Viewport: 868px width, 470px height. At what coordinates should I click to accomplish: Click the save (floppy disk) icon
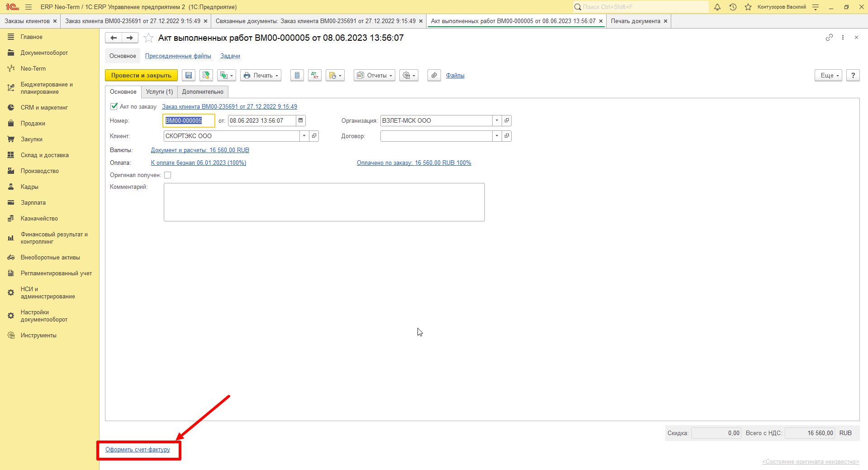189,76
